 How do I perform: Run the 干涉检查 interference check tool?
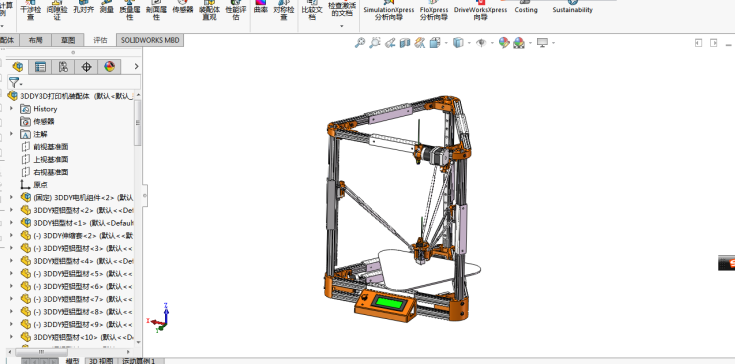tap(30, 10)
